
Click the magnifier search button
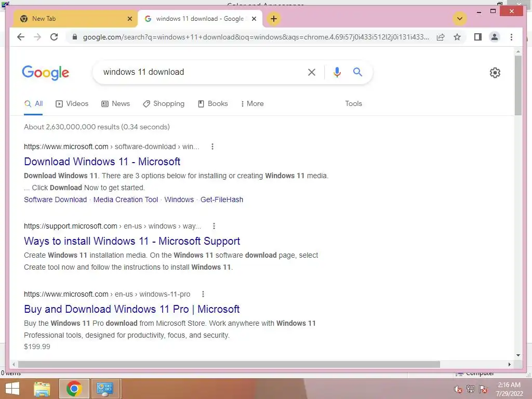click(357, 72)
